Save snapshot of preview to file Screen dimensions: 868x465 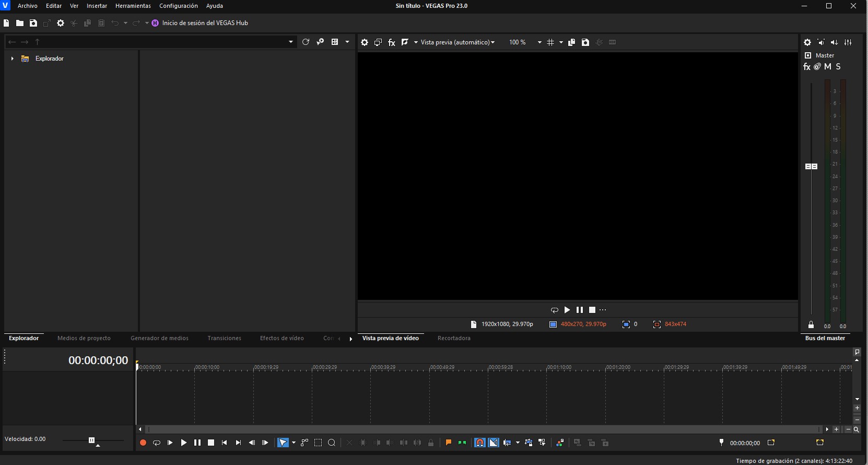(585, 42)
